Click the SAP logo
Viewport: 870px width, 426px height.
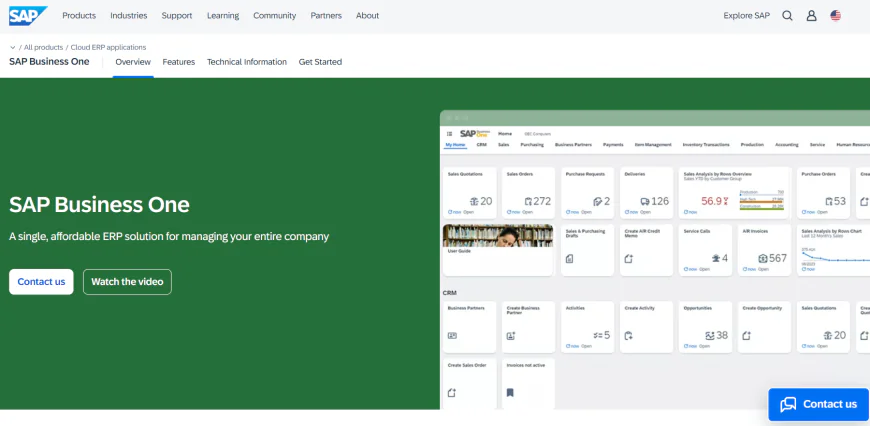28,16
